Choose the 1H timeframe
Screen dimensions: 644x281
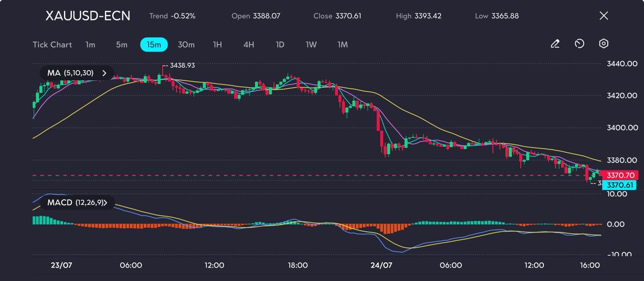coord(217,45)
